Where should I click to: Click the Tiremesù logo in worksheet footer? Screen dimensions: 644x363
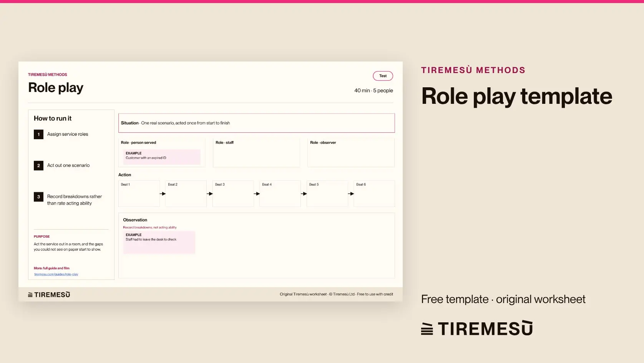(x=49, y=295)
